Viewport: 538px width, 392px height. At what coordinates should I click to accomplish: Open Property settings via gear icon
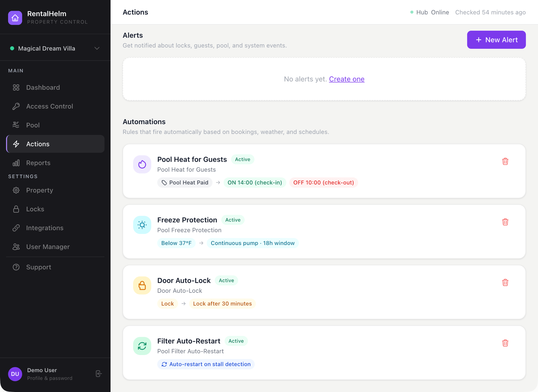pos(16,190)
